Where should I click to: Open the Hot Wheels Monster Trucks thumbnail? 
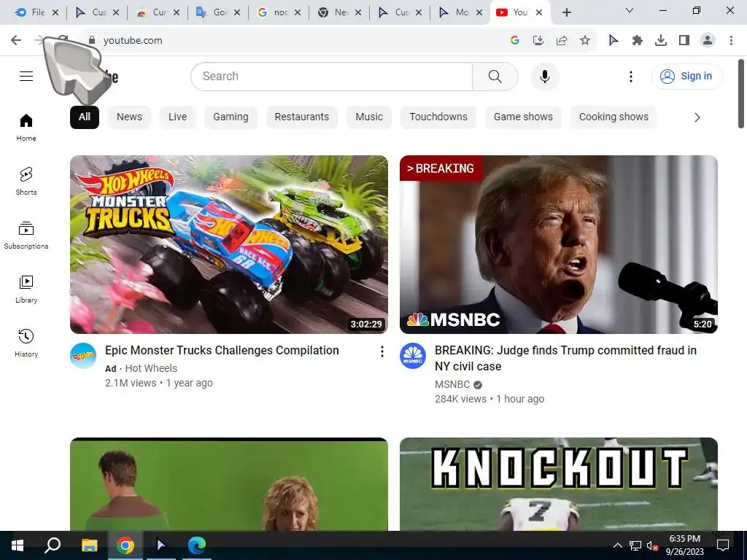coord(228,244)
